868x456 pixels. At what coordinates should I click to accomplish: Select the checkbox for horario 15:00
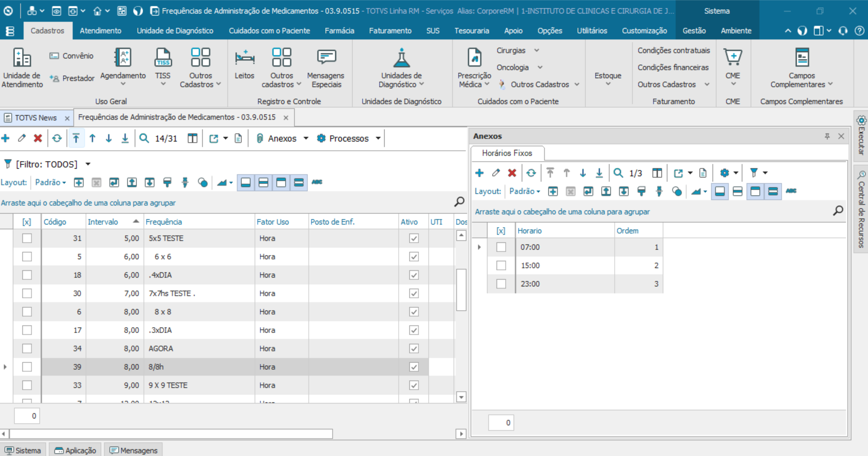pos(501,265)
